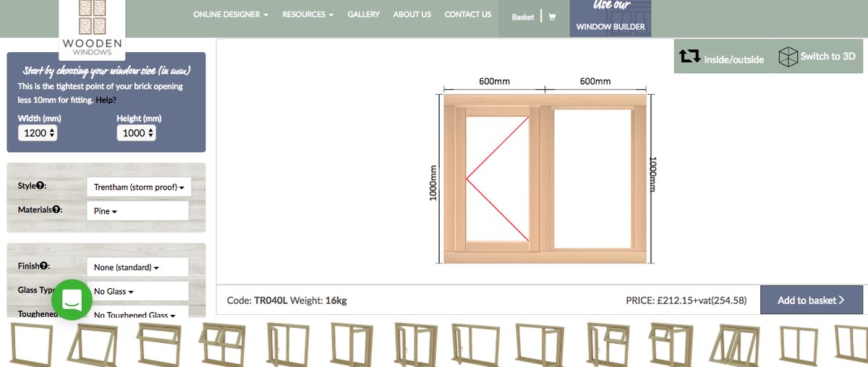This screenshot has height=367, width=868.
Task: Open the Resources menu
Action: pos(308,14)
